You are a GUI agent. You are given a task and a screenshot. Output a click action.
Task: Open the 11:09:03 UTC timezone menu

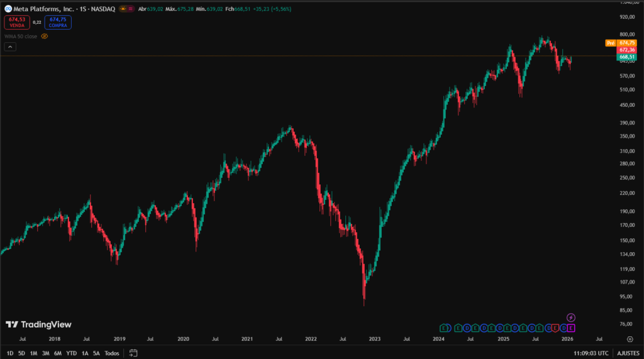pos(591,353)
